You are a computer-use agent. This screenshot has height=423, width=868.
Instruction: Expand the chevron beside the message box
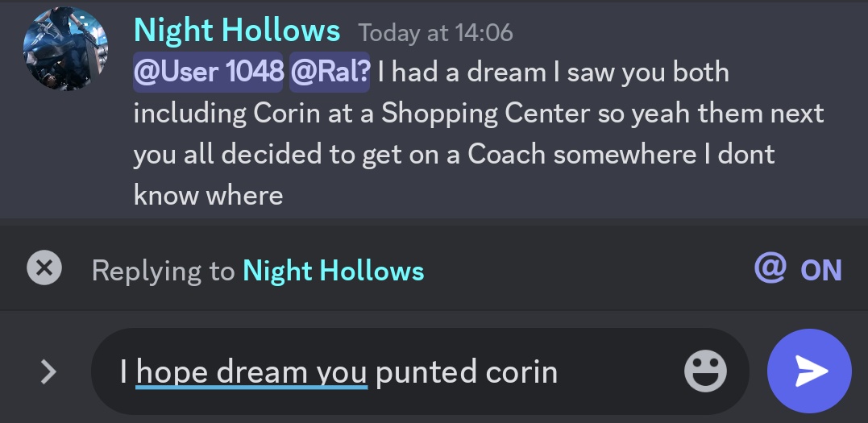click(48, 371)
